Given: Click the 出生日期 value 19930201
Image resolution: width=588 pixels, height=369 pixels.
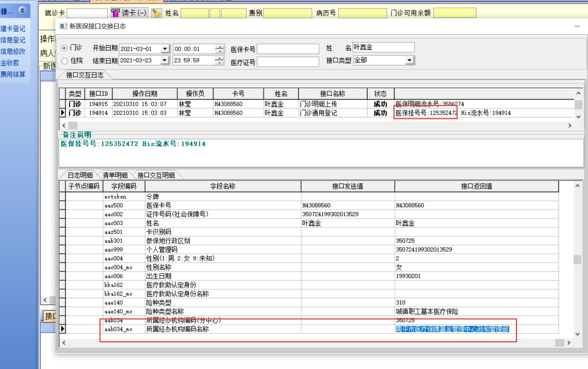Looking at the screenshot, I should 408,276.
